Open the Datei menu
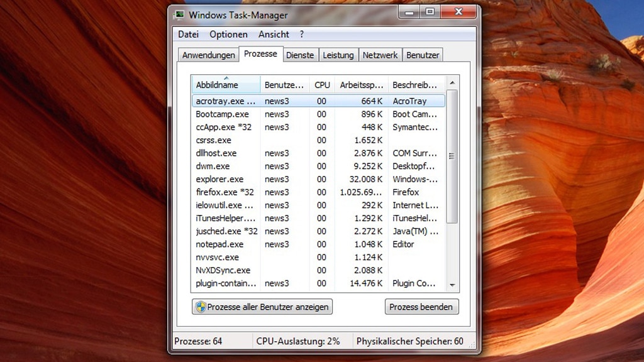644x362 pixels. click(x=188, y=34)
